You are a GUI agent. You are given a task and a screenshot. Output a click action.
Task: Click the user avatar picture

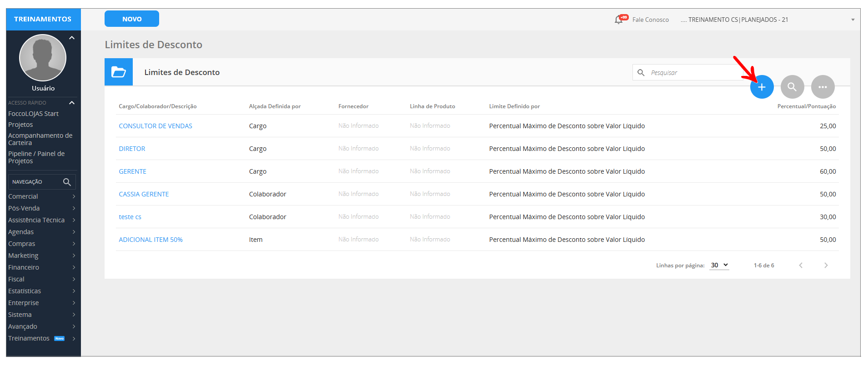point(43,58)
